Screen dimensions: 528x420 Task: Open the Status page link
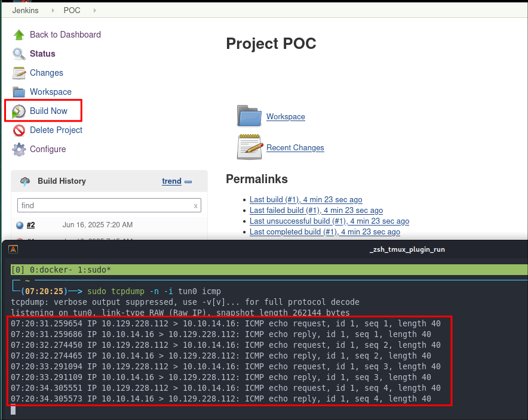click(x=42, y=54)
